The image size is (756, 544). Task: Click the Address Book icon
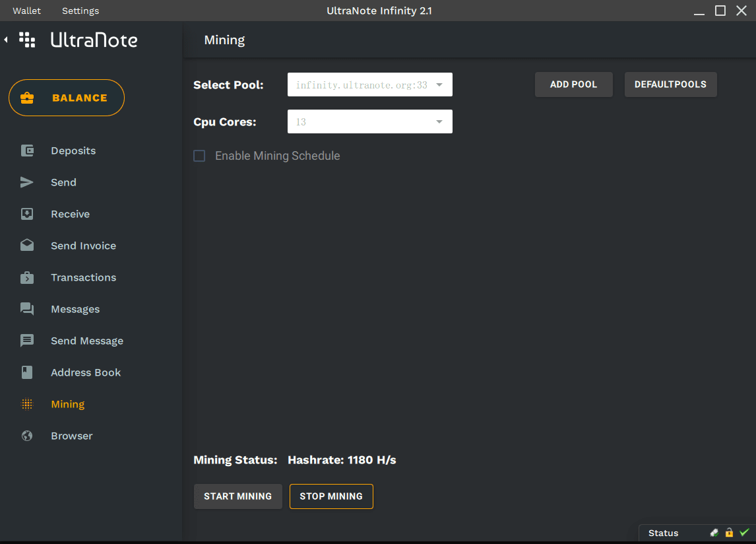coord(27,372)
